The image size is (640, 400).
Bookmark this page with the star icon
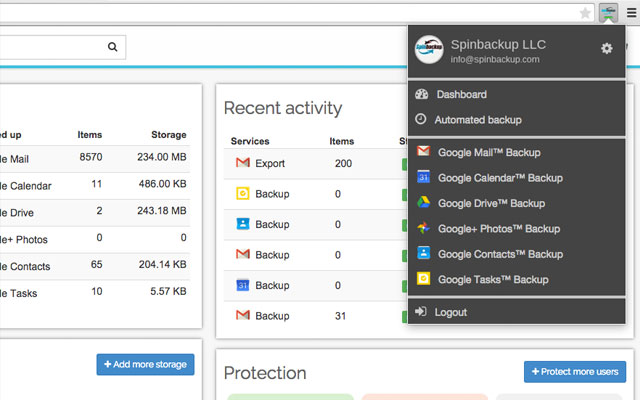coord(585,13)
